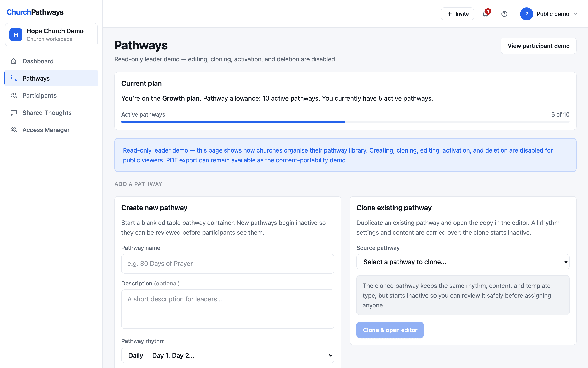Viewport: 588px width, 368px height.
Task: Click the blue H workspace avatar
Action: click(16, 35)
